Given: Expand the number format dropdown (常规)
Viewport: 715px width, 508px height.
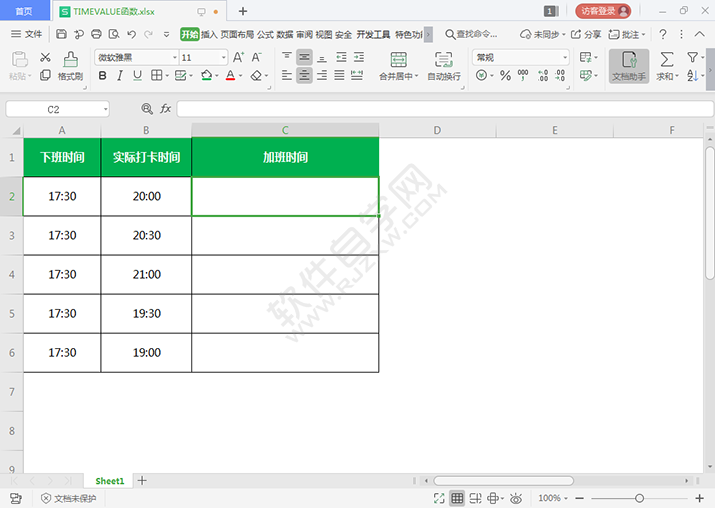Looking at the screenshot, I should [x=564, y=58].
